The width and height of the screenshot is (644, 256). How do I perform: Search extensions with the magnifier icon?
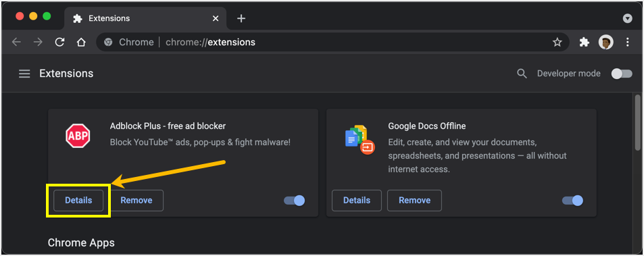coord(522,74)
